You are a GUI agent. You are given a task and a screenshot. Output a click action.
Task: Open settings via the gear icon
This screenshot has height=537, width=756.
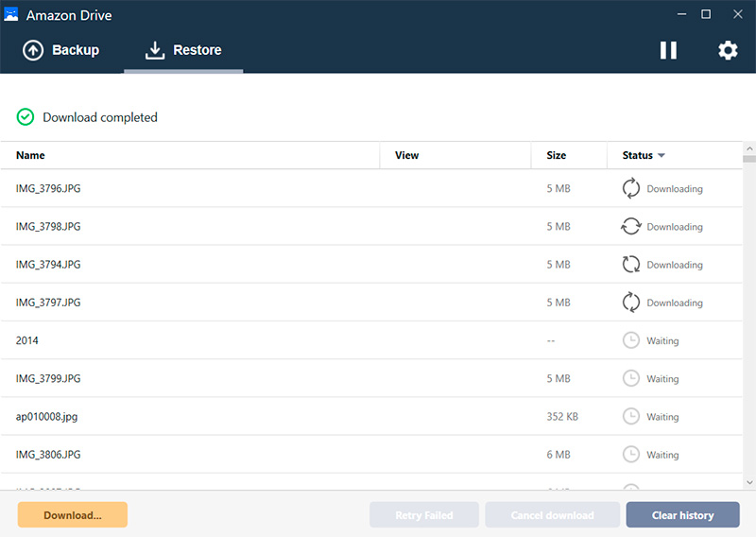click(728, 51)
